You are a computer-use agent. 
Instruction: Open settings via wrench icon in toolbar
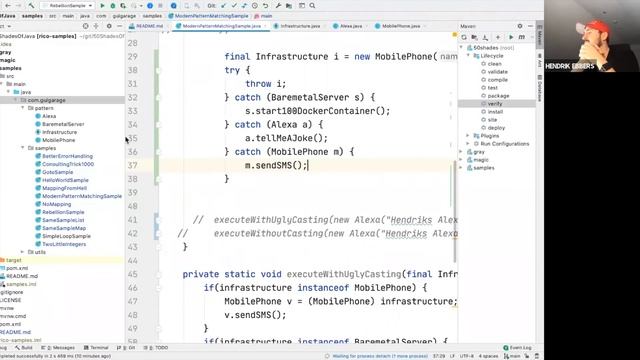(278, 6)
